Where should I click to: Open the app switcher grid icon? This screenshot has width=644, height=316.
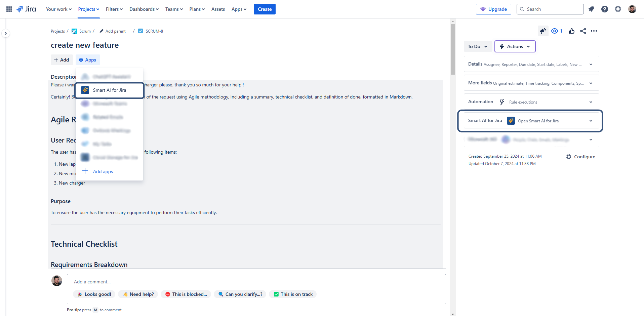tap(9, 9)
